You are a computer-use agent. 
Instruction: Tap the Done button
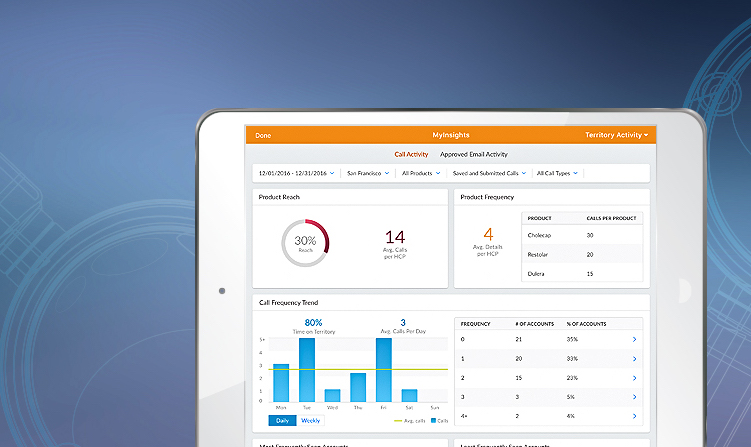[263, 136]
